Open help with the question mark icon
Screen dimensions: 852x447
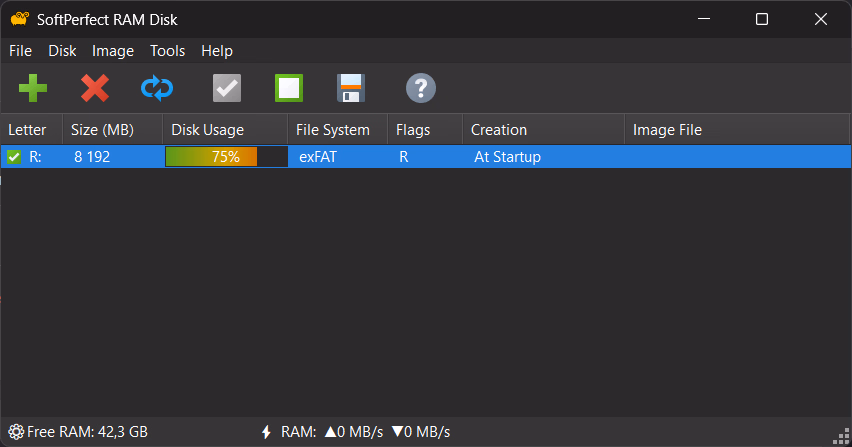pyautogui.click(x=420, y=88)
